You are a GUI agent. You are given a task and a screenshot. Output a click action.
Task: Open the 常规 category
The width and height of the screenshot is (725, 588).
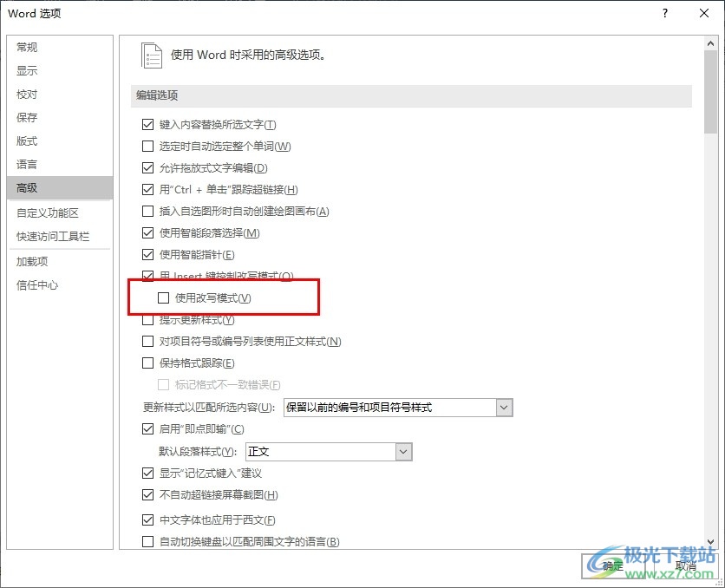tap(60, 47)
